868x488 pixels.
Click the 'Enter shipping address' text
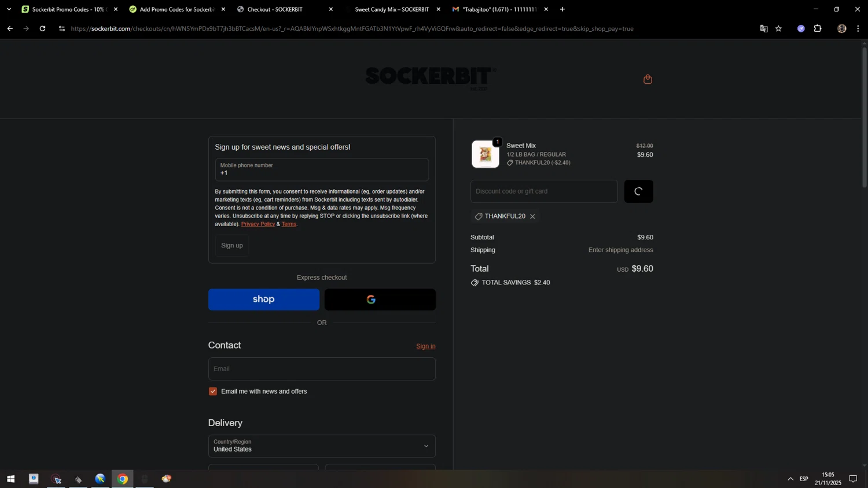(x=620, y=250)
